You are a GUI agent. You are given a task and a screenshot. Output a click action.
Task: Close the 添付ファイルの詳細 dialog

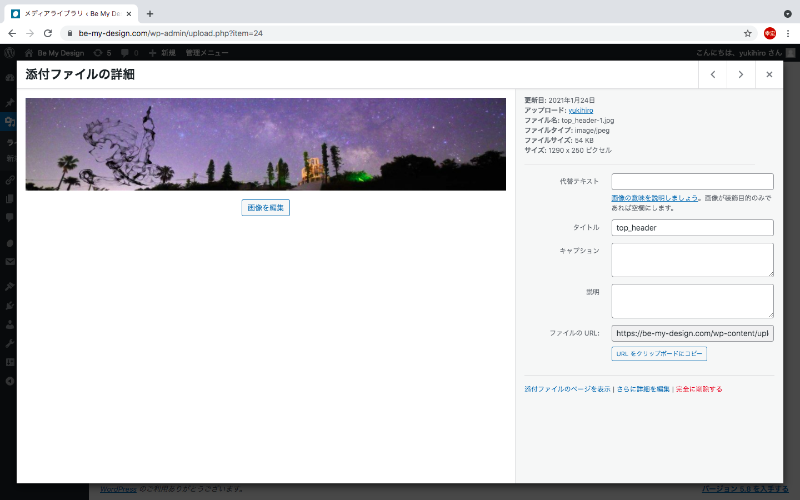click(x=769, y=74)
